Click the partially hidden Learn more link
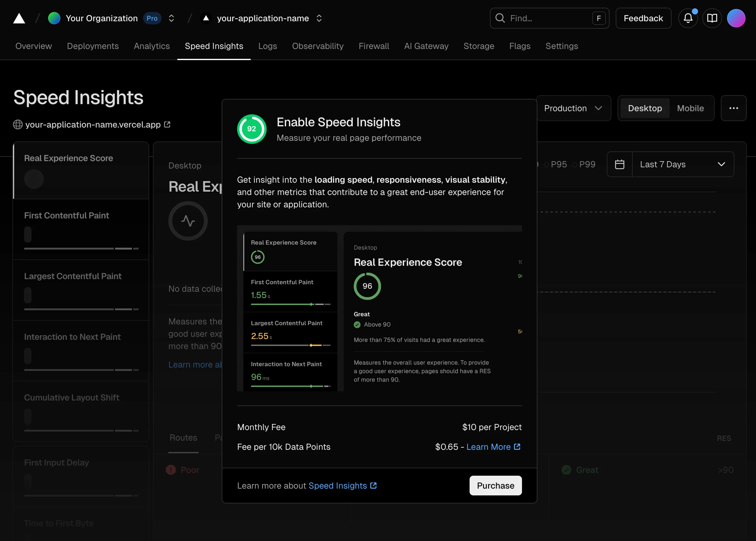This screenshot has width=756, height=541. click(x=195, y=364)
